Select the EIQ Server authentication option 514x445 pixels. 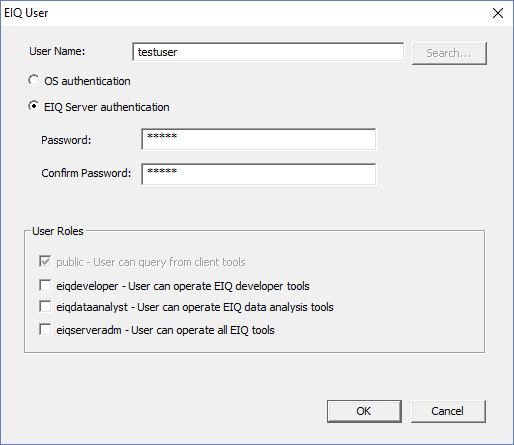click(34, 106)
